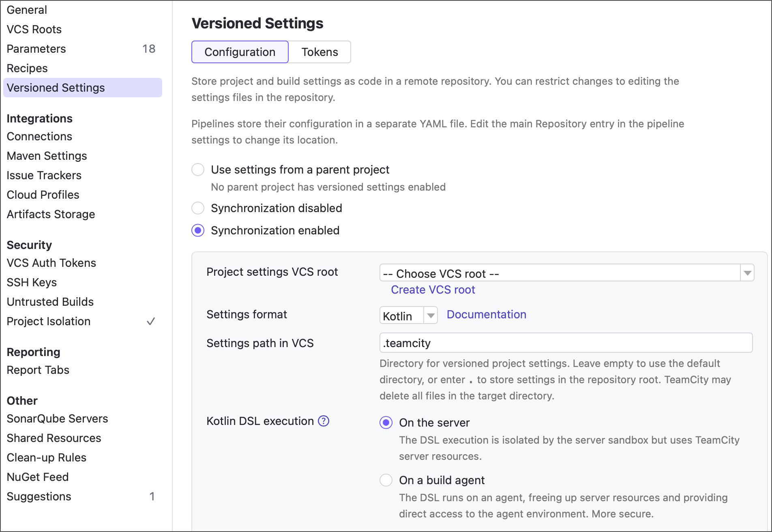772x532 pixels.
Task: Select Versioned Settings in the sidebar
Action: point(83,88)
